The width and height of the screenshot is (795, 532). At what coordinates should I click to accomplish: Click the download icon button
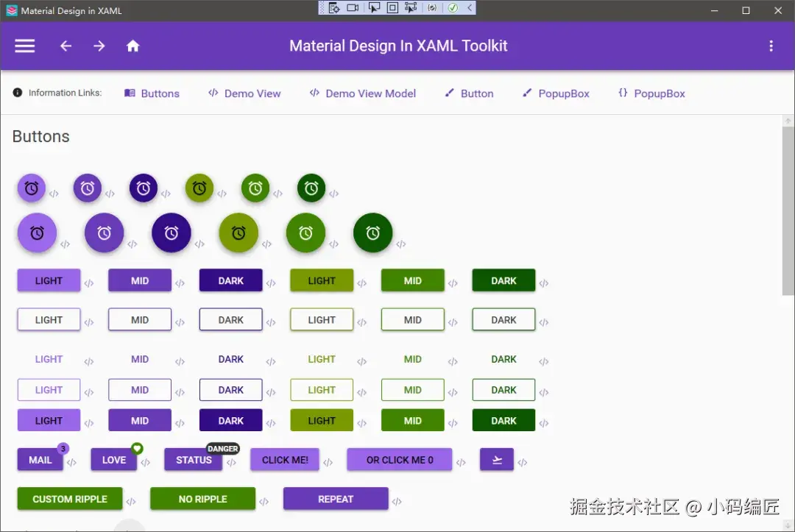coord(497,460)
